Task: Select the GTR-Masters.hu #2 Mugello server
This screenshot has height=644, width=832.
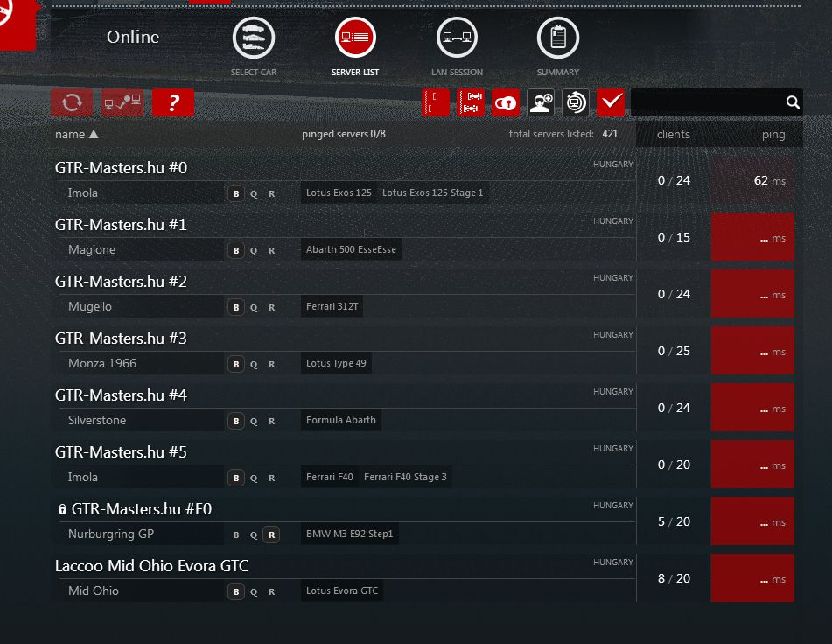Action: click(x=121, y=282)
